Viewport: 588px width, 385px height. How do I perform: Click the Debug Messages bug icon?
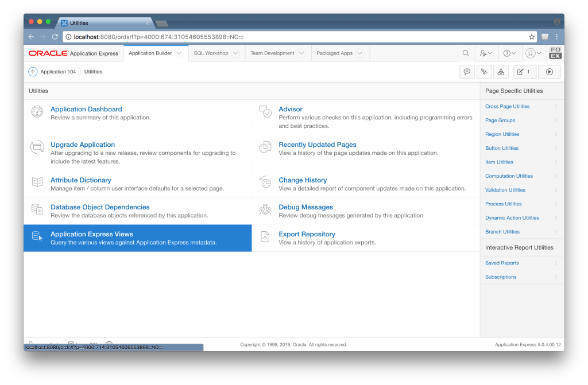point(265,209)
